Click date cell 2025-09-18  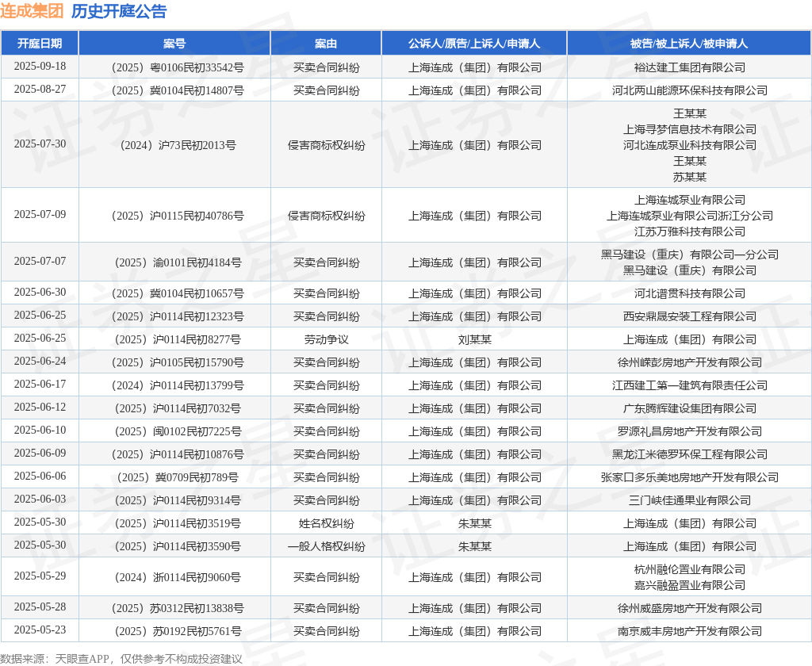40,67
